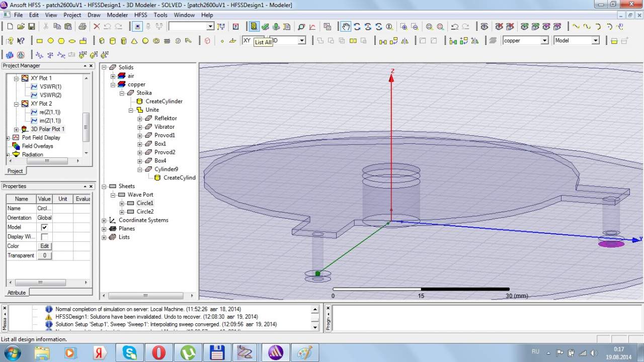644x362 pixels.
Task: Open Skype from the Windows taskbar
Action: tap(130, 352)
